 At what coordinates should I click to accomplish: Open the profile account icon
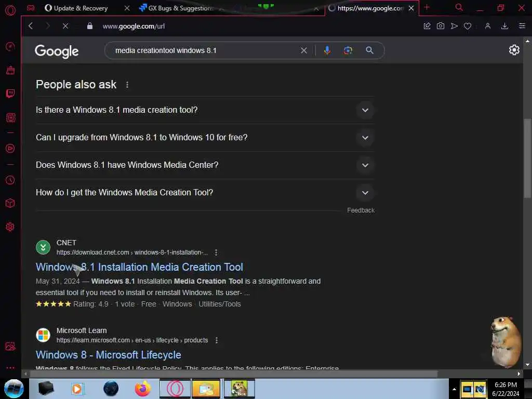(x=487, y=26)
